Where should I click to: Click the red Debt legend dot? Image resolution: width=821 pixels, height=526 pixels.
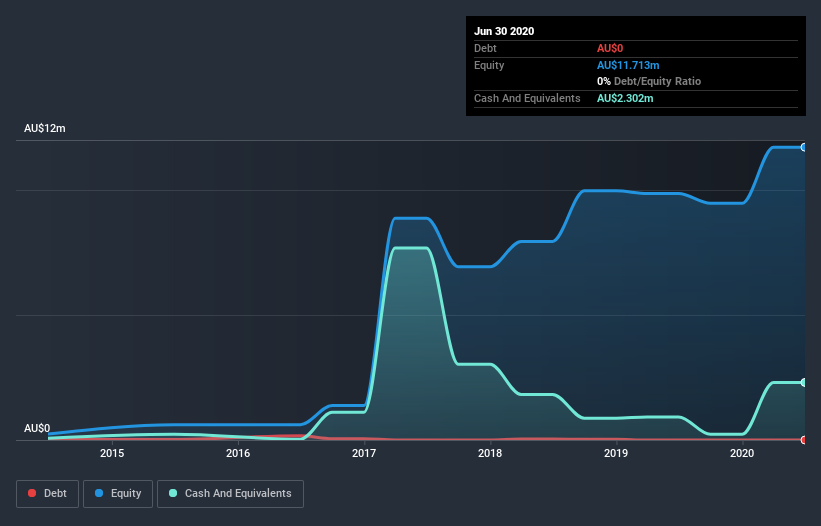pyautogui.click(x=32, y=493)
